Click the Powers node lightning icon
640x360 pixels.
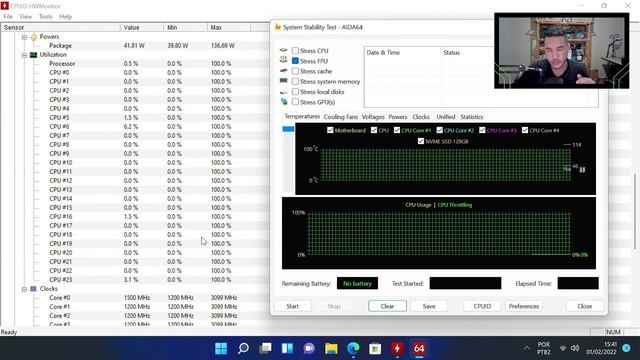[34, 37]
